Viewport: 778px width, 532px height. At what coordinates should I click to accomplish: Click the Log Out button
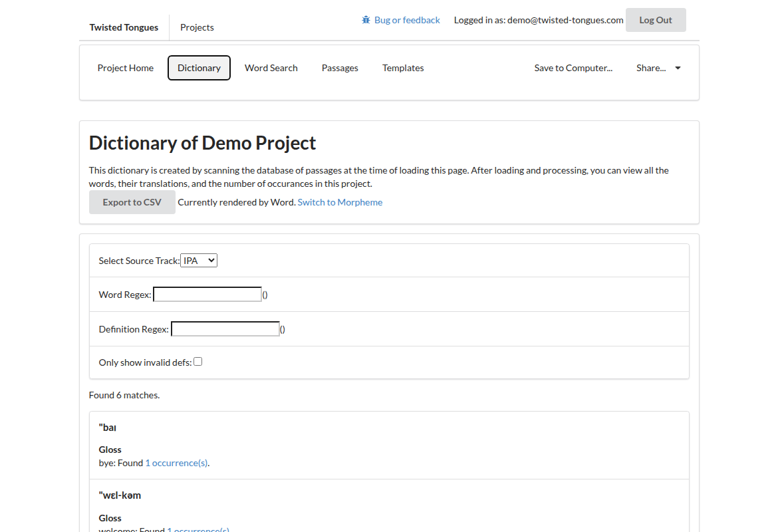coord(656,20)
